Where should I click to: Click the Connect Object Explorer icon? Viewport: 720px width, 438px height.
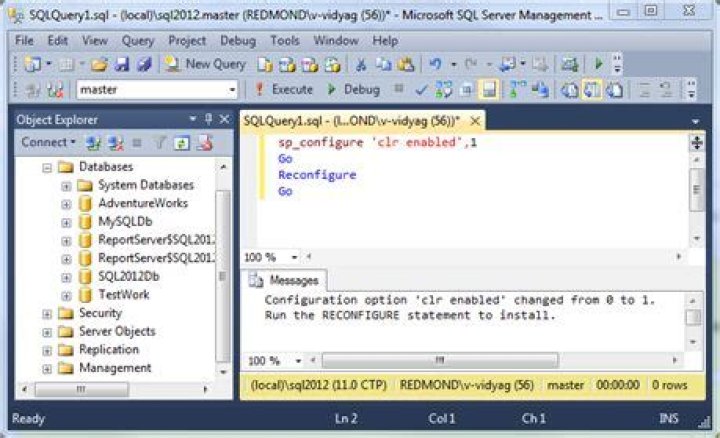coord(93,143)
